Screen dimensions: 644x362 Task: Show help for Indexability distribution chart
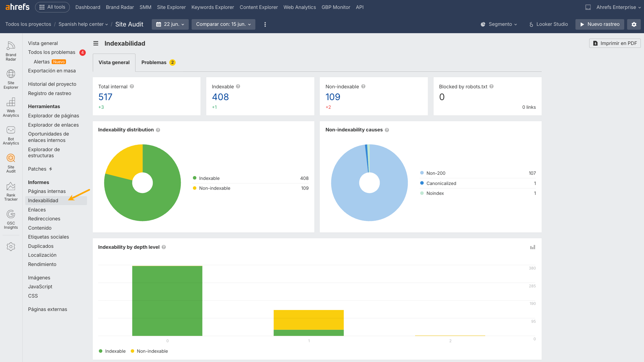[x=158, y=130]
